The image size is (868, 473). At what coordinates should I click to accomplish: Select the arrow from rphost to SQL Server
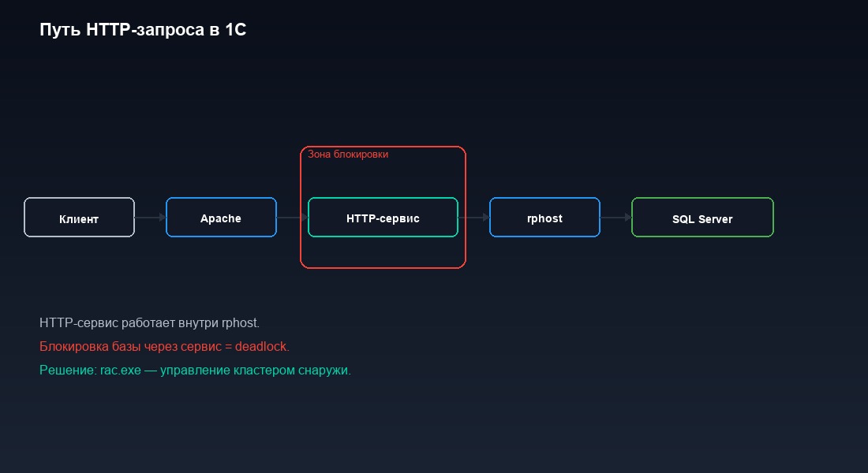pos(615,218)
